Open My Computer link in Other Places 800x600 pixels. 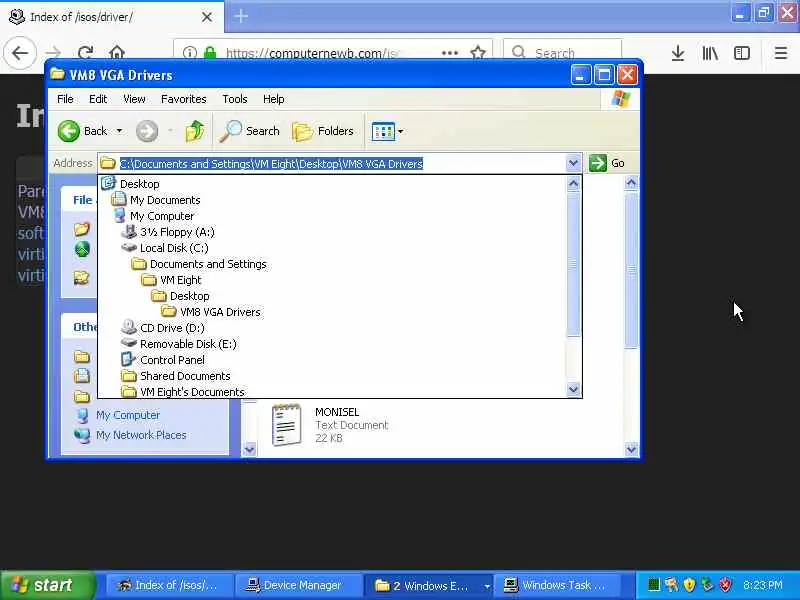(128, 415)
